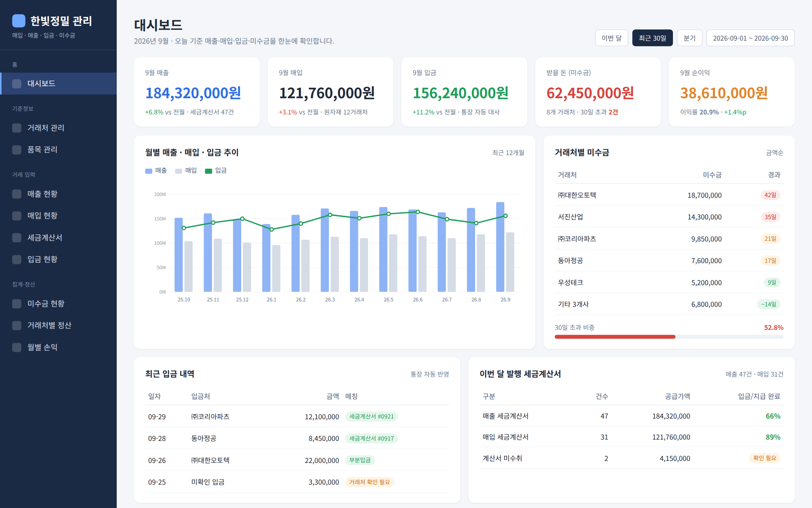The width and height of the screenshot is (812, 508).
Task: Navigate to 월별 손익 page
Action: (58, 347)
